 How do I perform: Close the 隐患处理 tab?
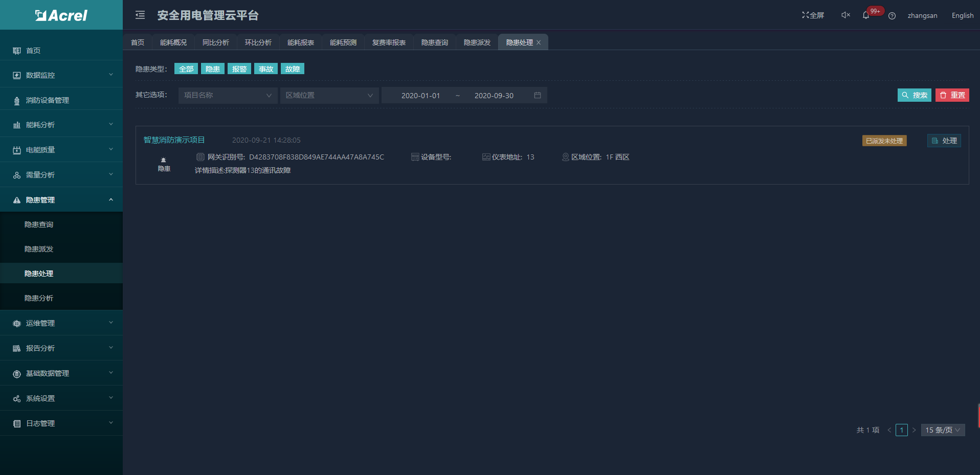[x=539, y=42]
